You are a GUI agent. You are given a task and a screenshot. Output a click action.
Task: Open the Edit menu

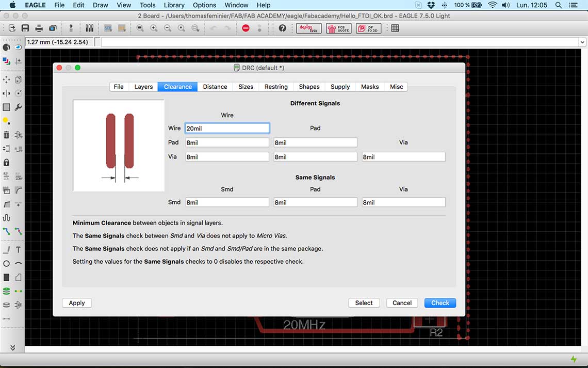(78, 5)
